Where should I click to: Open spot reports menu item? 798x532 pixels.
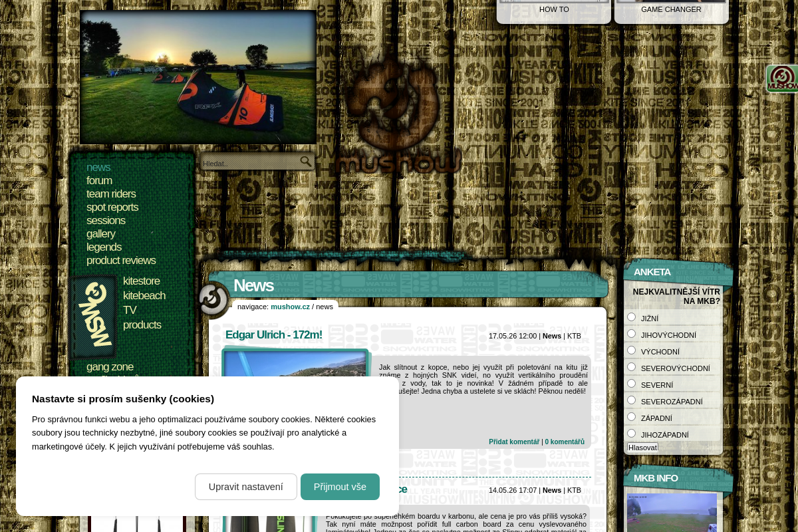tap(112, 207)
